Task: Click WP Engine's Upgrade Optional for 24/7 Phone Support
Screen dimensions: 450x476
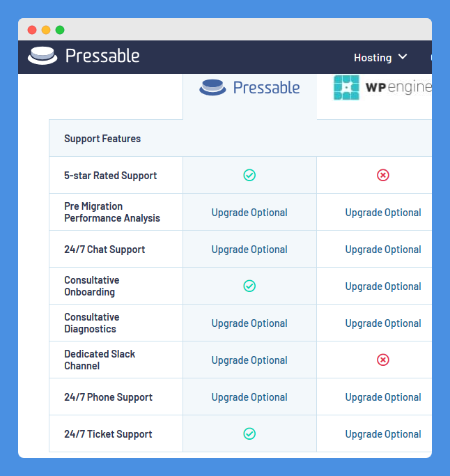Action: click(x=383, y=397)
